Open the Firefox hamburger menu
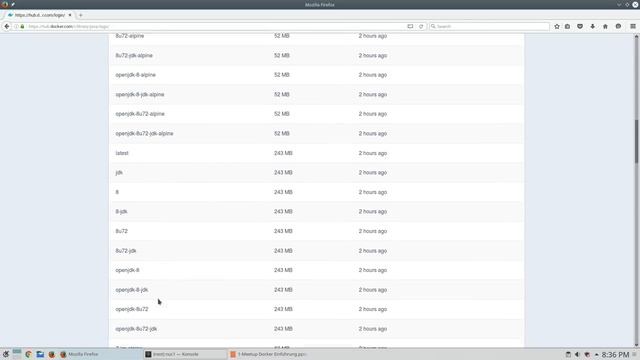The width and height of the screenshot is (640, 360). point(633,26)
